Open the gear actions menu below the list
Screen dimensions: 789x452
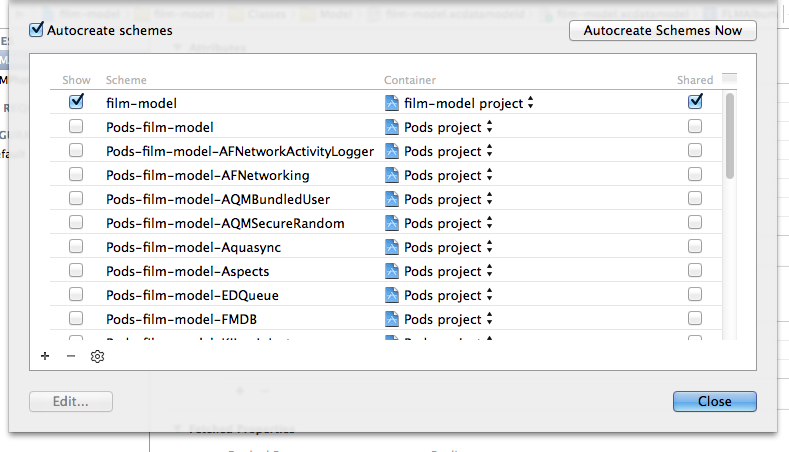97,356
